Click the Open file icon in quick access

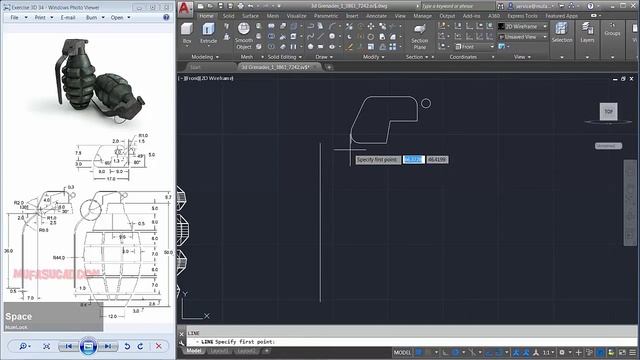[210, 6]
